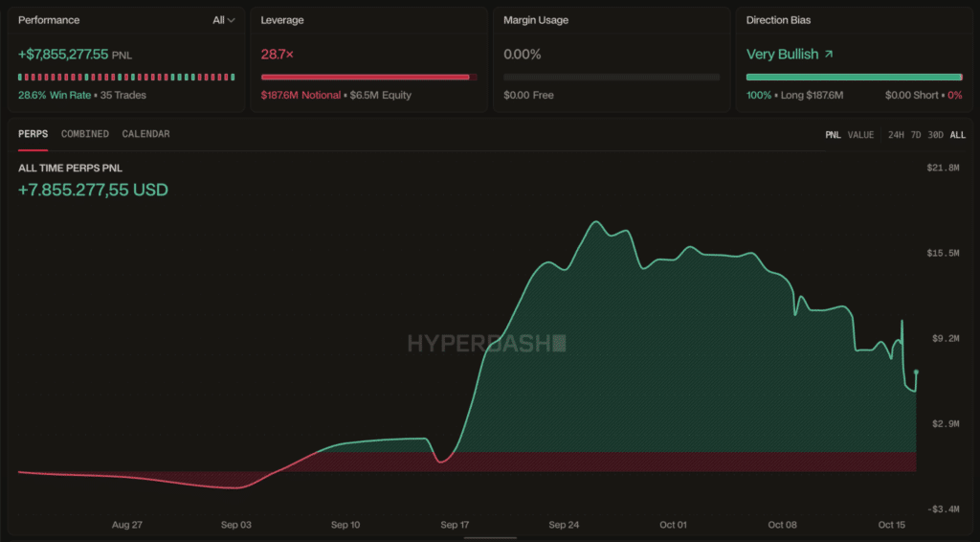Click the Aug 27 x-axis date
The height and width of the screenshot is (542, 980).
[x=127, y=525]
